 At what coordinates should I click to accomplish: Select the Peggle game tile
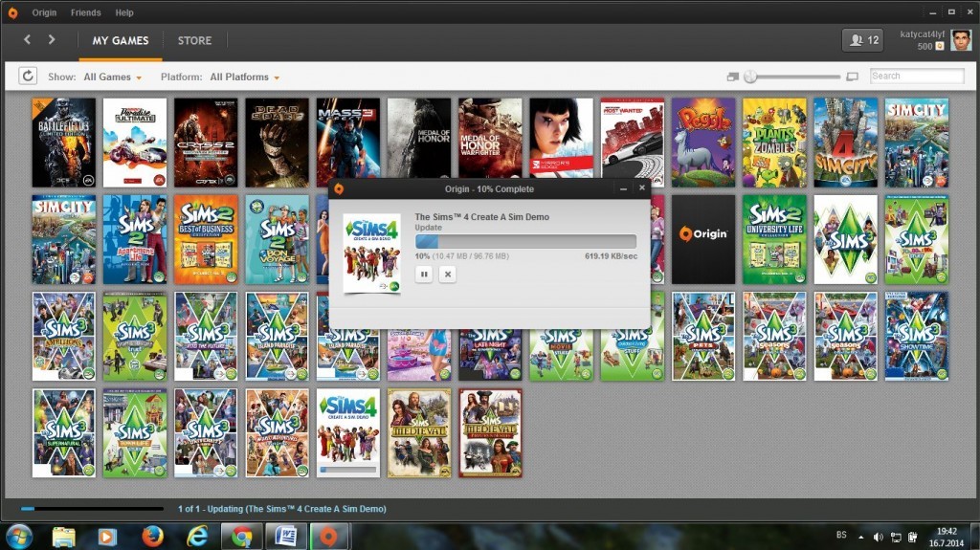[703, 143]
